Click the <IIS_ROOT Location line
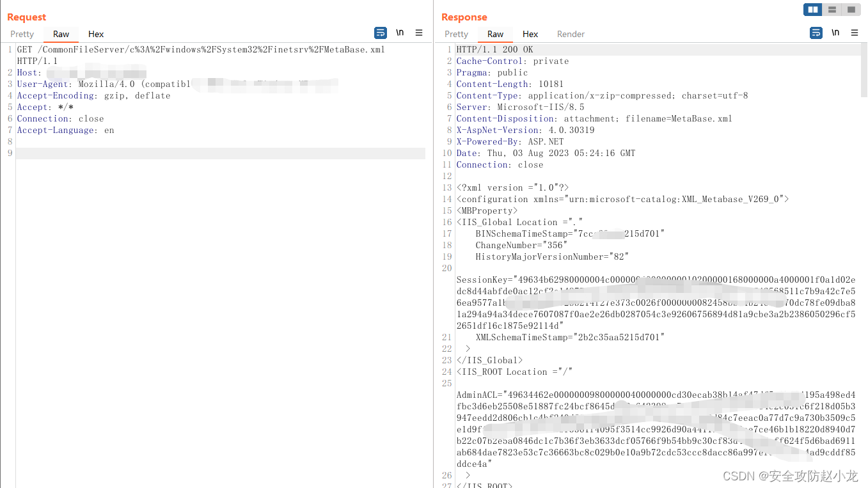868x488 pixels. click(x=514, y=372)
